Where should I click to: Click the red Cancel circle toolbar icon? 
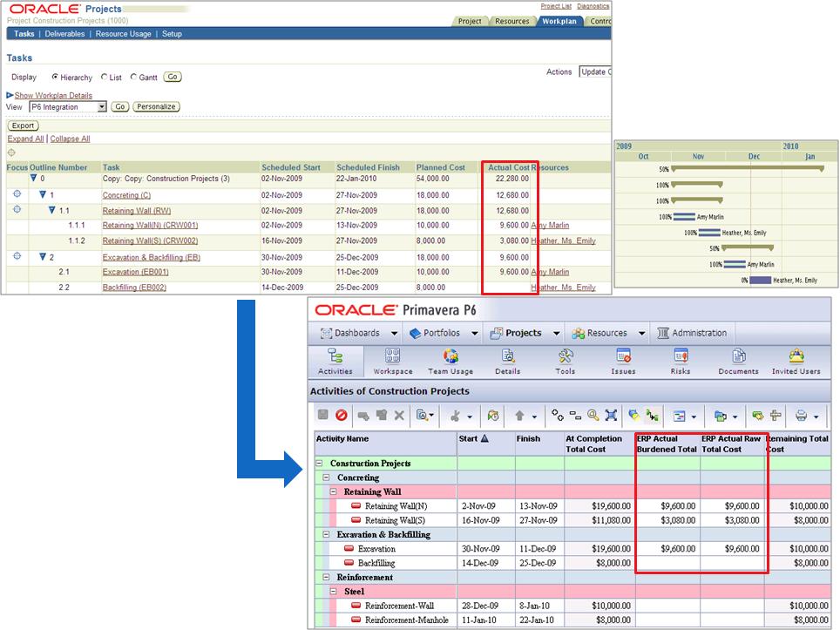(x=342, y=415)
